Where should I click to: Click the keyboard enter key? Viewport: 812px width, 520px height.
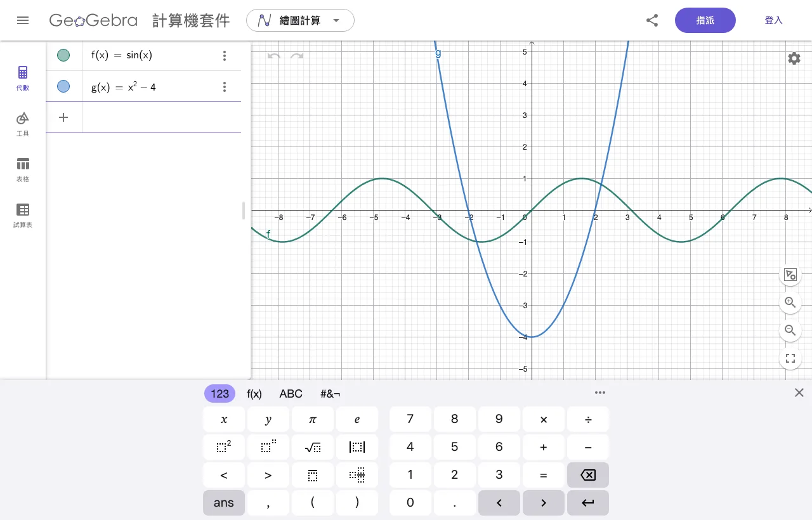[588, 503]
